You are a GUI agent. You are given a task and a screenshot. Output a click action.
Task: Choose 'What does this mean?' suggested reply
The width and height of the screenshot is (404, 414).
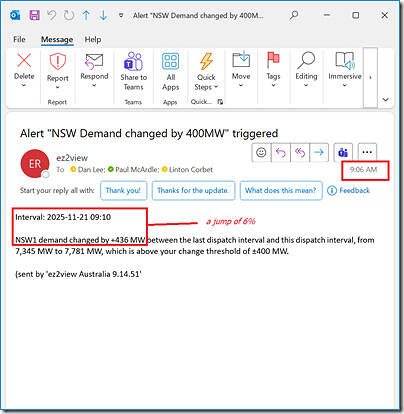281,191
